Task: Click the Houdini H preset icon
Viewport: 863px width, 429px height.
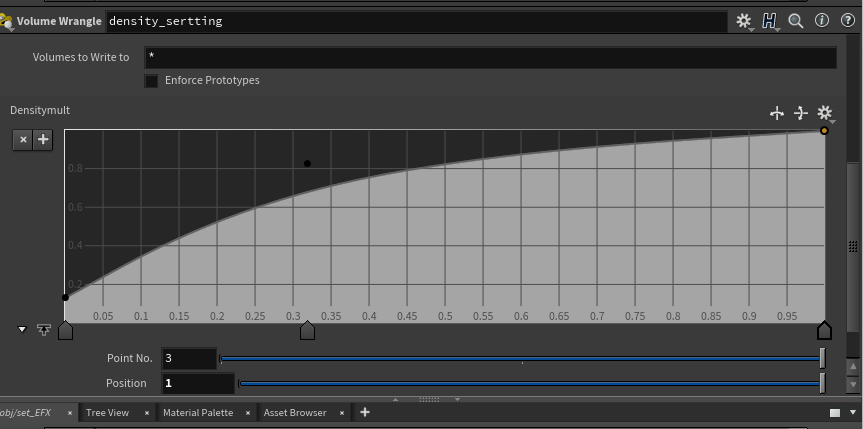Action: click(x=769, y=20)
